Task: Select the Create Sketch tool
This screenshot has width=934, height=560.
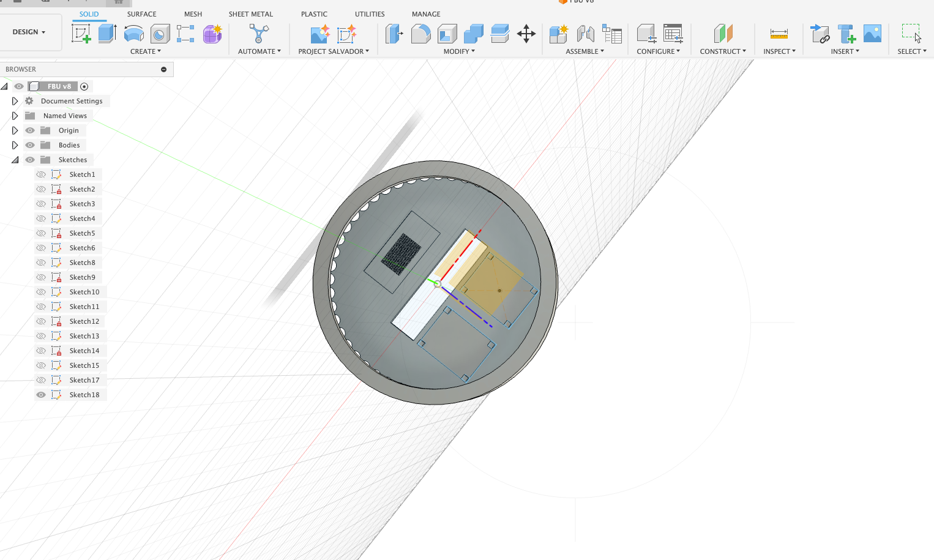Action: 81,34
